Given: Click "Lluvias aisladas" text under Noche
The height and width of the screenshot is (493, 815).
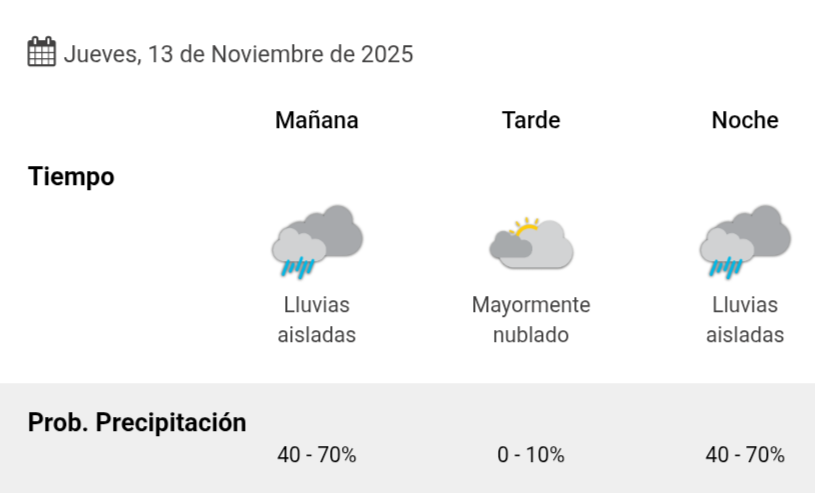Looking at the screenshot, I should (x=745, y=320).
